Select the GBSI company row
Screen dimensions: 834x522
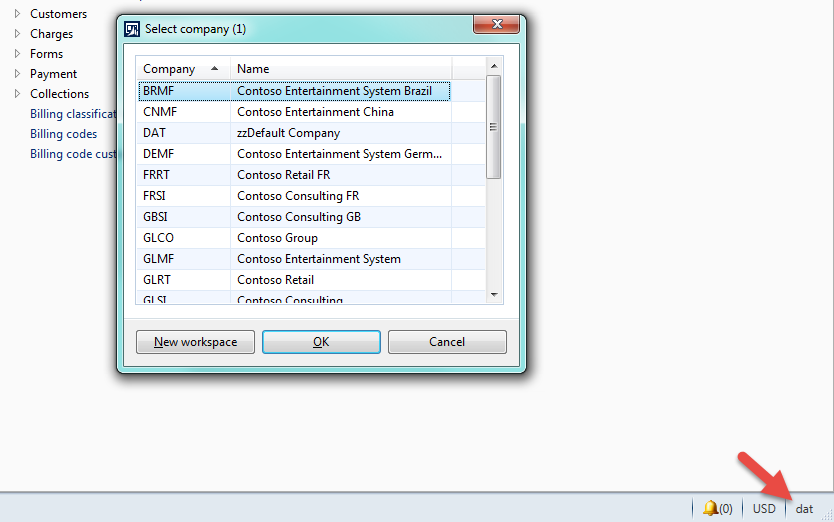[311, 217]
